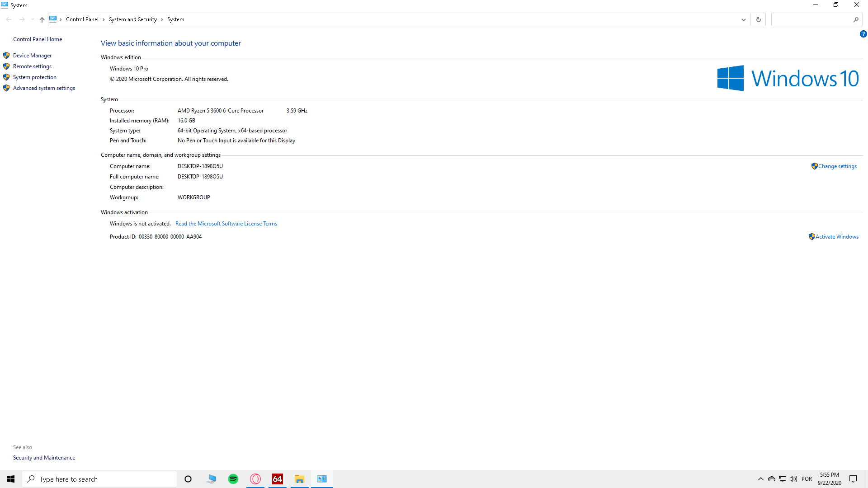Open Spotify from the taskbar
This screenshot has width=868, height=488.
point(233,479)
